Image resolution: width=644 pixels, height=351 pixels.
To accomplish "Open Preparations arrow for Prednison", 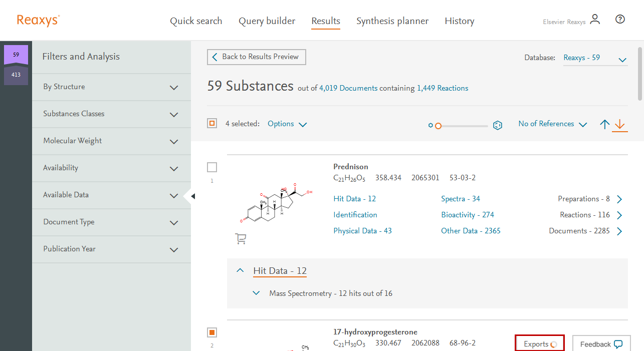I will (x=619, y=199).
